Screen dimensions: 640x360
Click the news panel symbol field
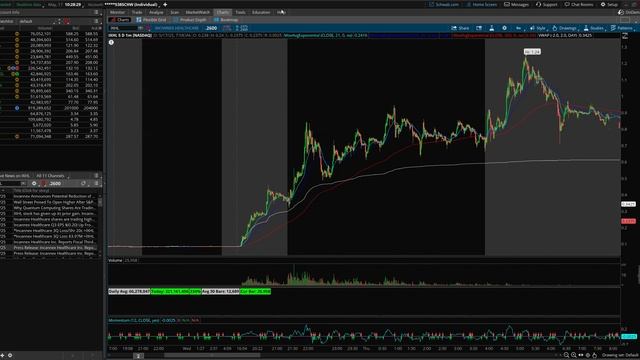[10, 184]
